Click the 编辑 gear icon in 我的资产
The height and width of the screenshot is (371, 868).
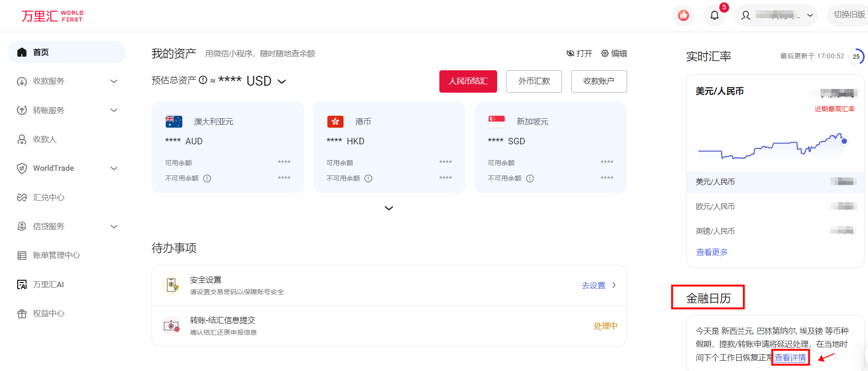(605, 54)
